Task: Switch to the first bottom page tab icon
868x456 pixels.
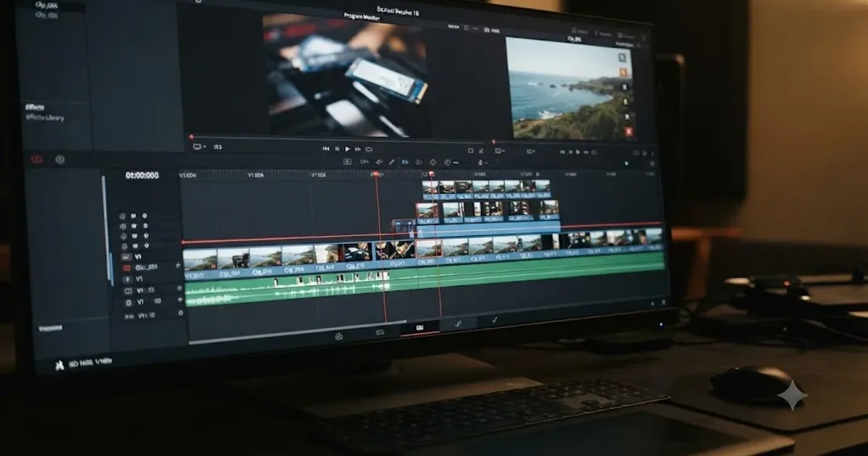Action: point(339,335)
